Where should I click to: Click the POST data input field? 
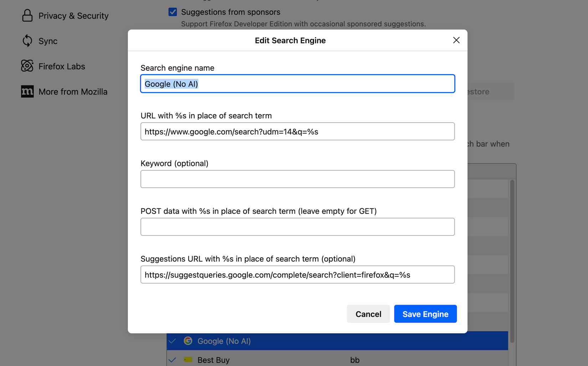pos(297,227)
